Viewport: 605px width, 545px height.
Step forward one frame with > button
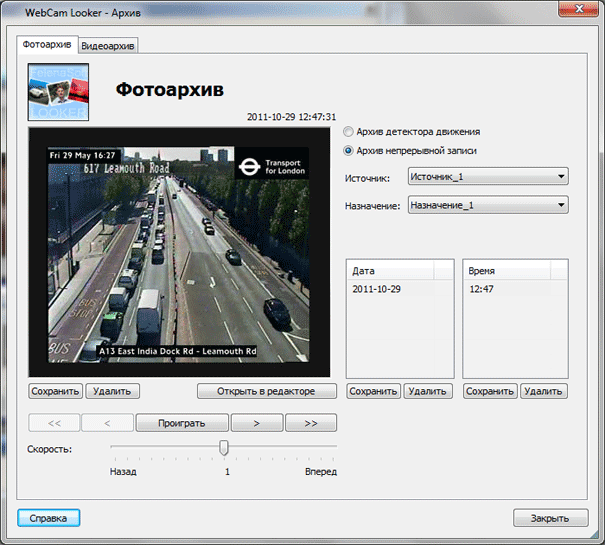[257, 423]
